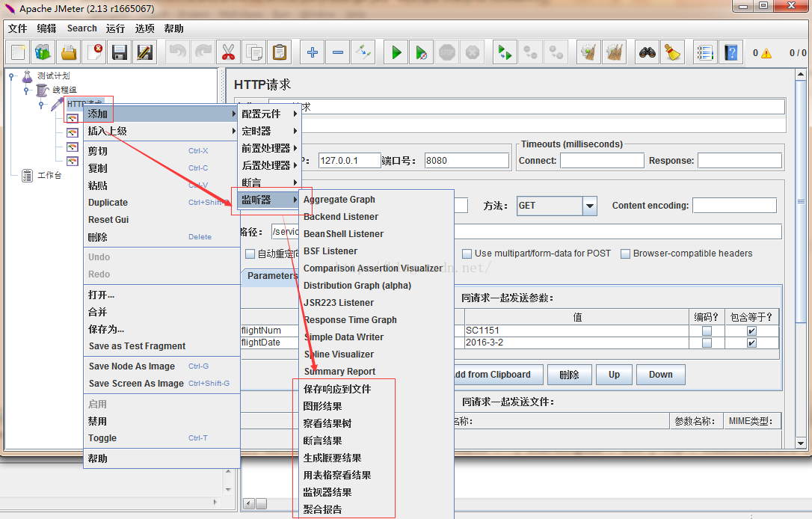The image size is (812, 519).
Task: Select 聚合报告 listener
Action: point(322,509)
